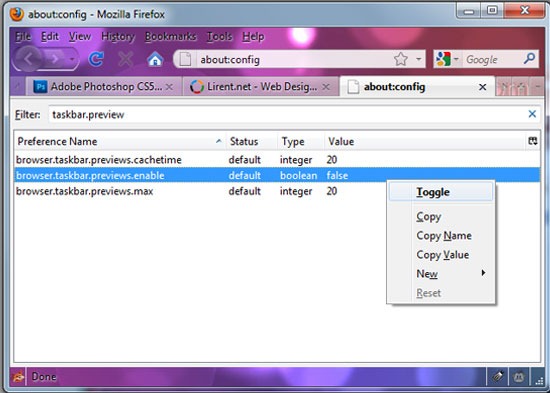Click the column picker icon in the table header
This screenshot has height=393, width=550.
click(532, 141)
